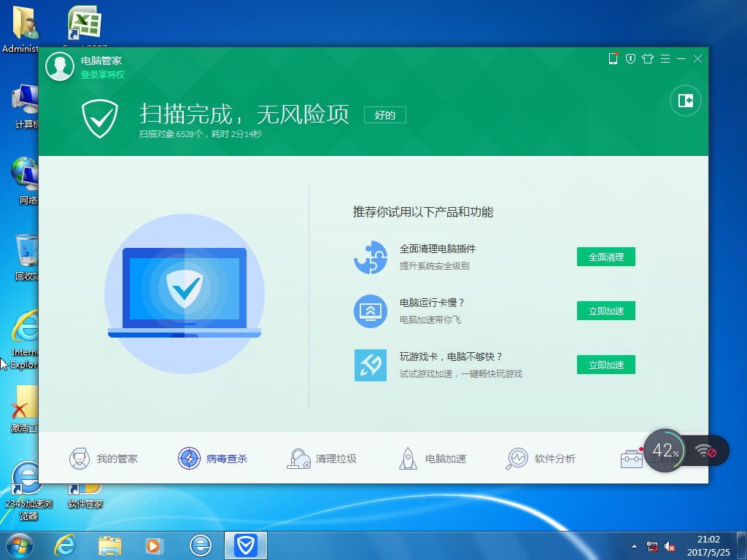Click the shield icon in title bar

[x=630, y=58]
